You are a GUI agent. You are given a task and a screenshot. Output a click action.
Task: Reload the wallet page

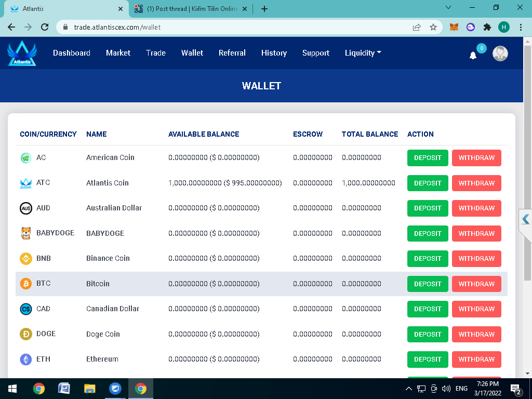coord(45,27)
